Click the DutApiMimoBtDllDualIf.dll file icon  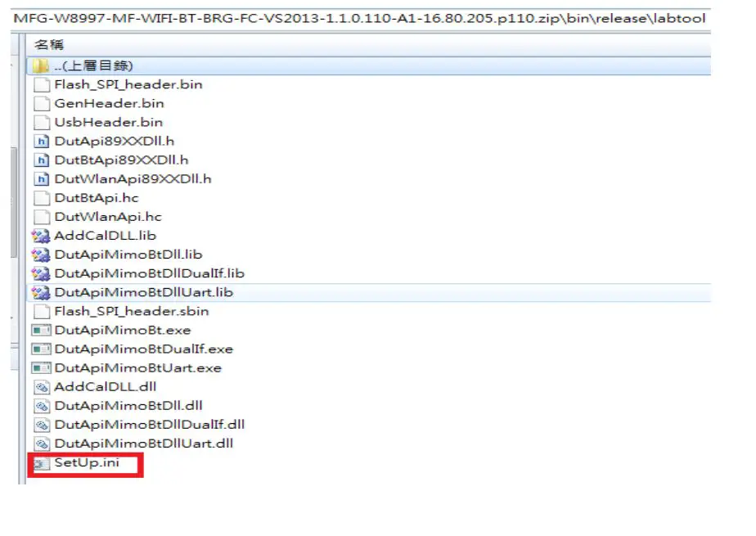tap(42, 425)
